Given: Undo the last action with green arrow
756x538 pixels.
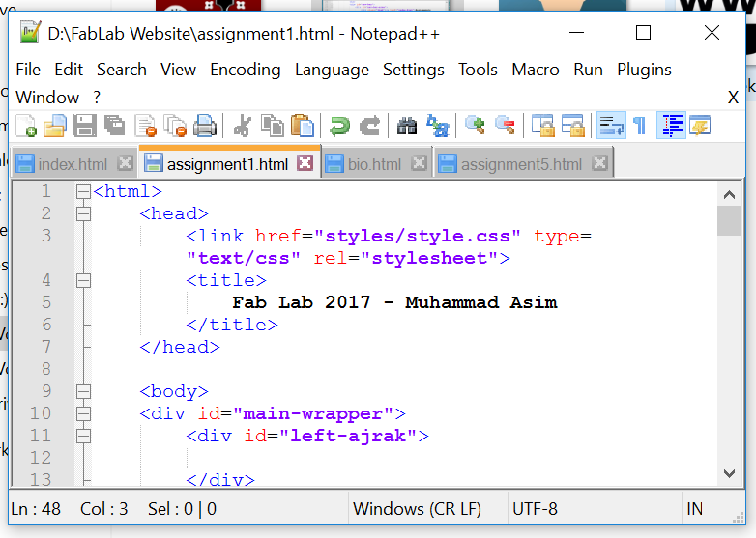Looking at the screenshot, I should coord(339,127).
